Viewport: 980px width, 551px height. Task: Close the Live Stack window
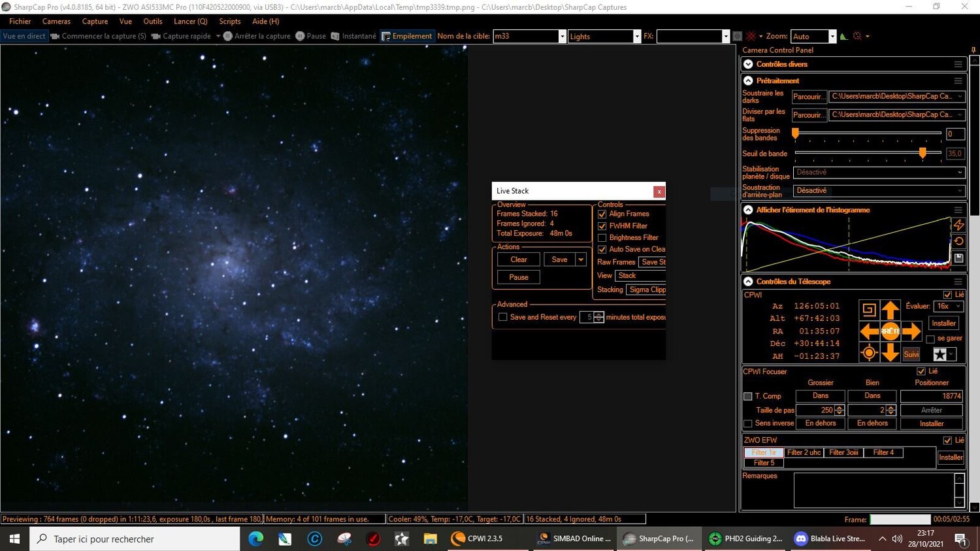point(659,192)
